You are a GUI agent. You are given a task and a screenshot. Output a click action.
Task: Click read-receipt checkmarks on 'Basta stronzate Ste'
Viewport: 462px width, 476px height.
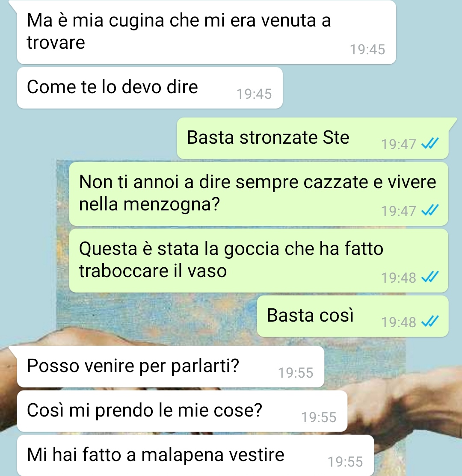tap(430, 143)
